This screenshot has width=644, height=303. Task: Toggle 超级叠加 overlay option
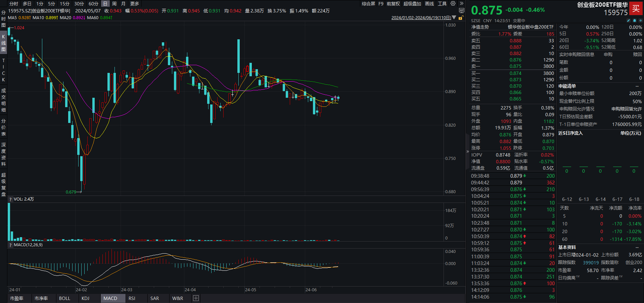click(412, 4)
